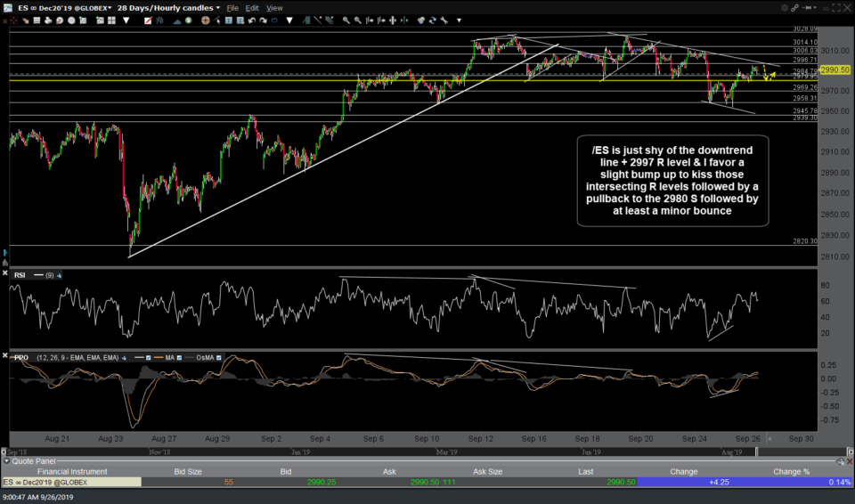Screen dimensions: 855x504
Task: Click the print chart icon
Action: coord(48,20)
